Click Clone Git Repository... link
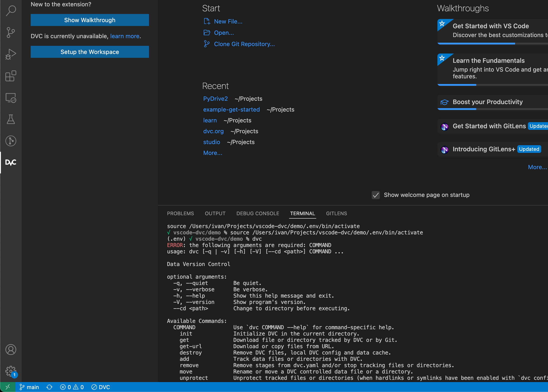This screenshot has width=548, height=392. tap(244, 44)
